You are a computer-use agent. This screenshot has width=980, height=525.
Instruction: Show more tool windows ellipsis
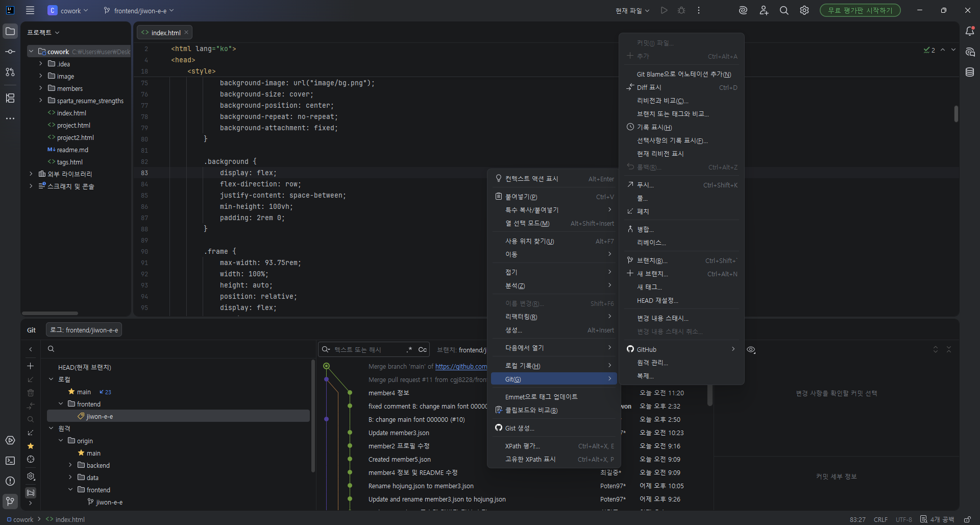pyautogui.click(x=10, y=118)
